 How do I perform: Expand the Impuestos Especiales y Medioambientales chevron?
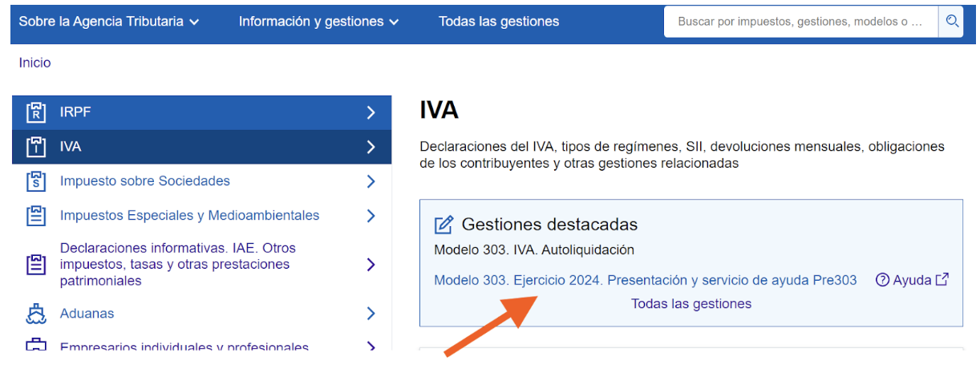point(371,216)
